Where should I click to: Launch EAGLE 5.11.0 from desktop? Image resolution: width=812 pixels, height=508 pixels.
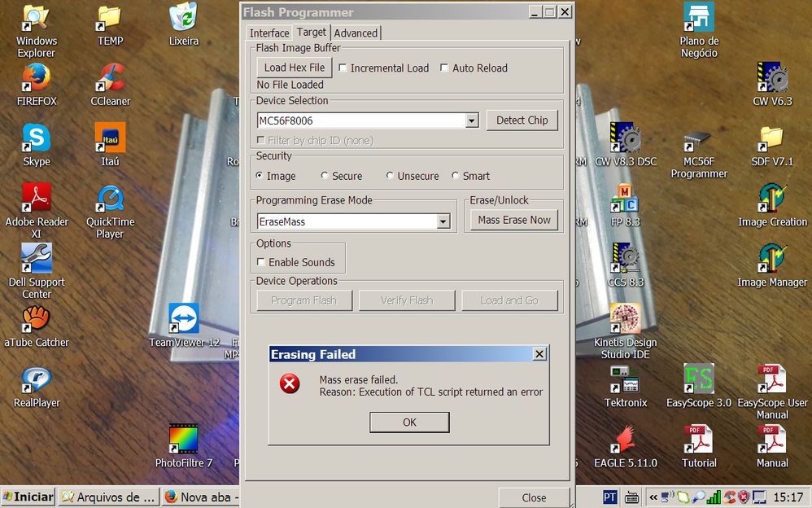625,446
